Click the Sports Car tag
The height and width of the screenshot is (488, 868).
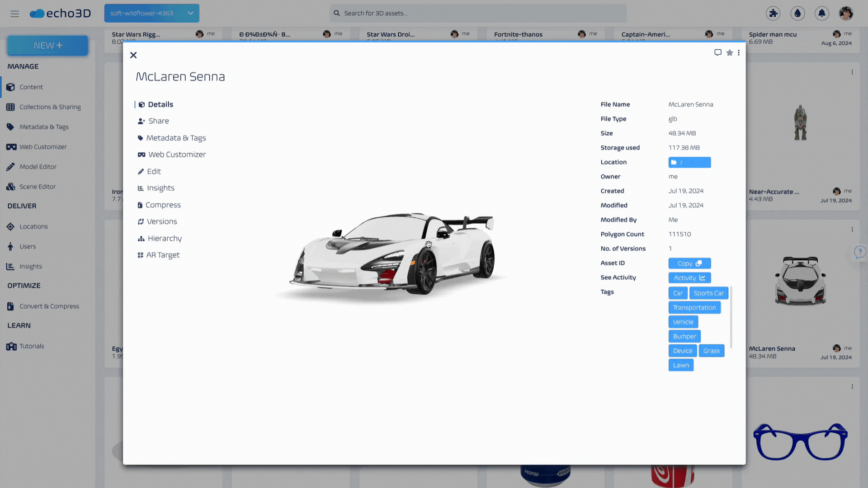point(708,293)
